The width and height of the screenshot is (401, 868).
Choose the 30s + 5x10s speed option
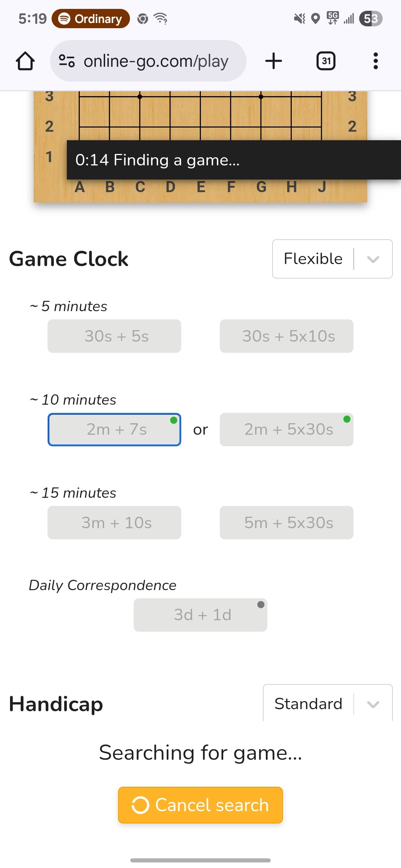click(287, 336)
